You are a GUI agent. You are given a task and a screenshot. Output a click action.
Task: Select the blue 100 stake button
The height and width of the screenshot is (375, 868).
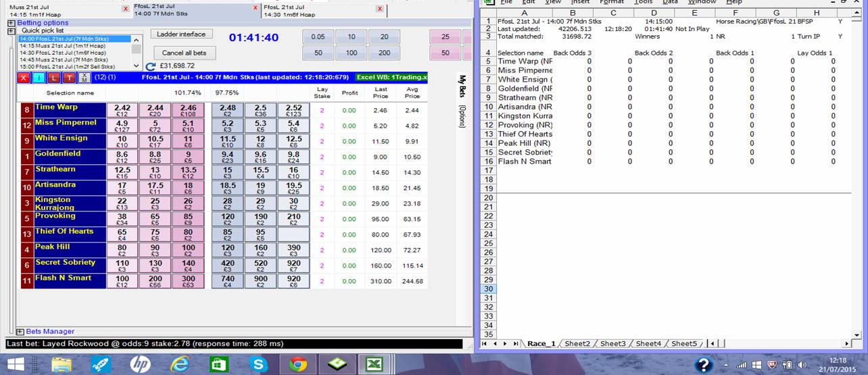click(351, 53)
